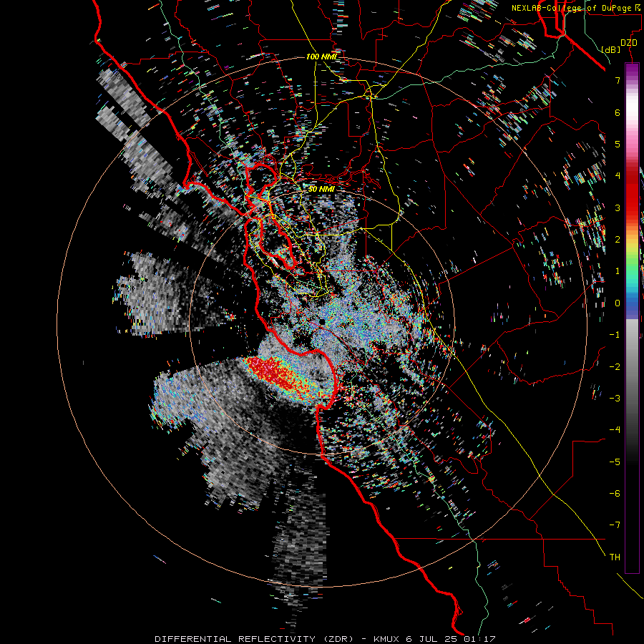Image resolution: width=644 pixels, height=644 pixels.
Task: Click the TH threshold label on scale
Action: pos(615,557)
